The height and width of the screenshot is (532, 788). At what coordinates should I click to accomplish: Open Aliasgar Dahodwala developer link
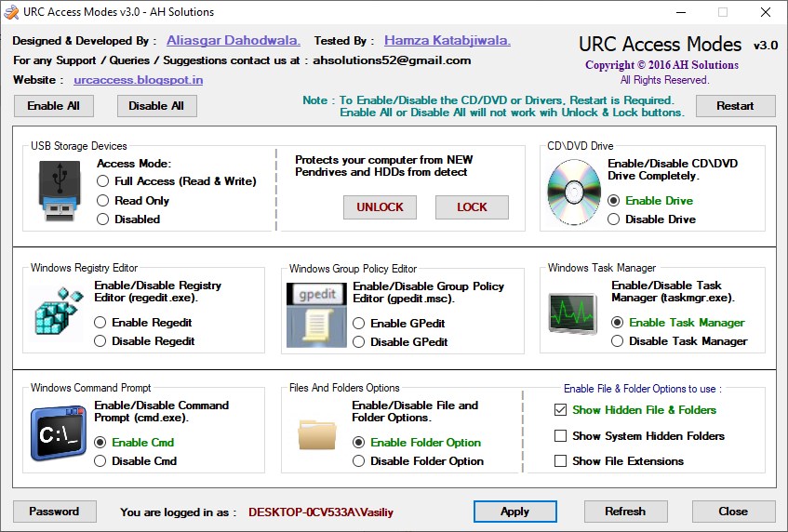pyautogui.click(x=234, y=41)
